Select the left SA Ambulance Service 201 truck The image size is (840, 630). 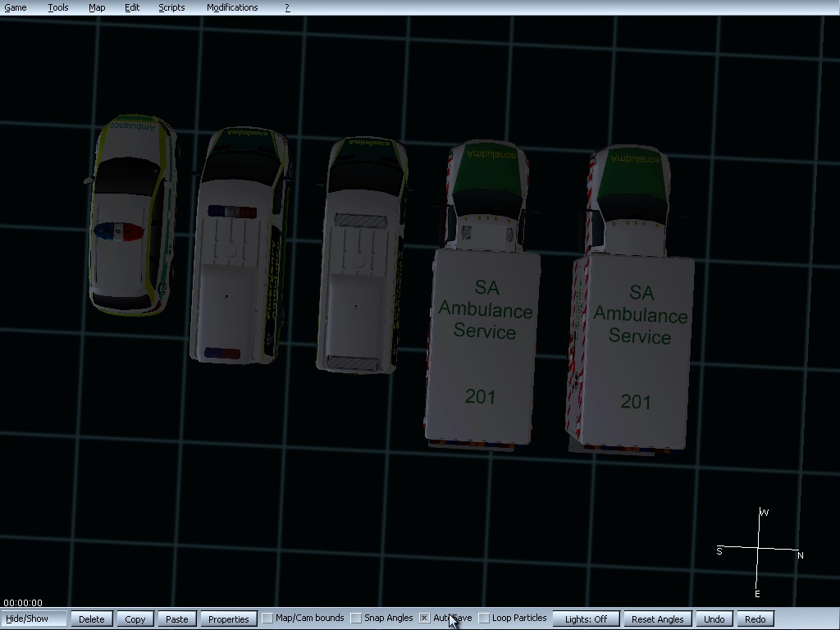point(483,294)
